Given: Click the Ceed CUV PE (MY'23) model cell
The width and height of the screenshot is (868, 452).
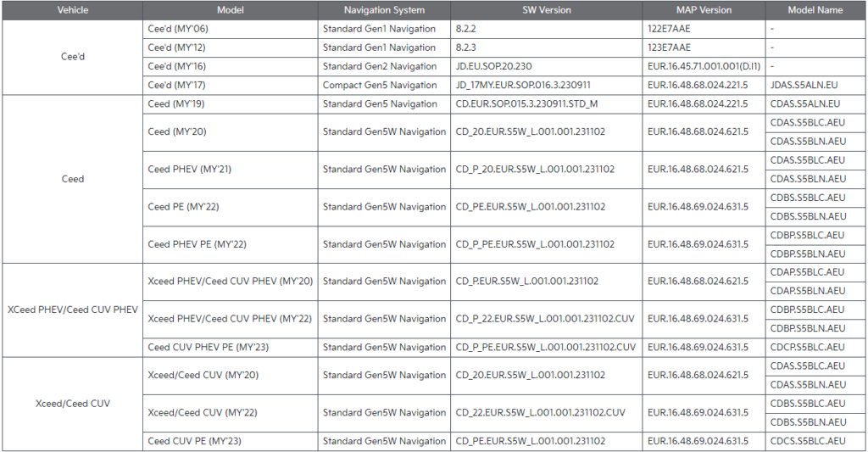Looking at the screenshot, I should 231,442.
